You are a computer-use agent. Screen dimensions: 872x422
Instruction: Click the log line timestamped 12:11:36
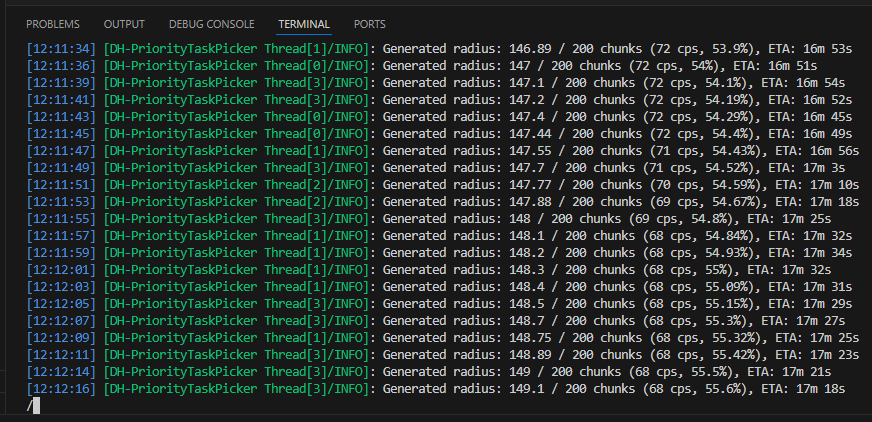(x=422, y=66)
